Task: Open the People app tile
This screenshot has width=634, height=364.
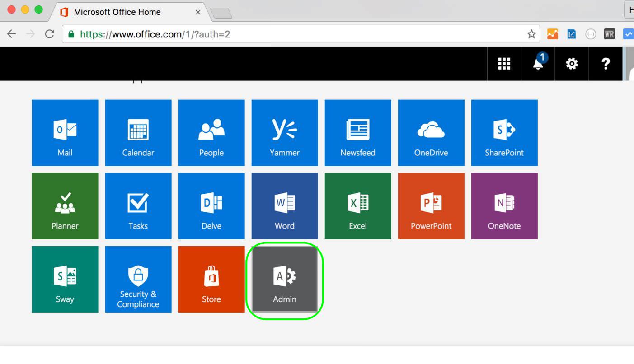Action: (211, 133)
